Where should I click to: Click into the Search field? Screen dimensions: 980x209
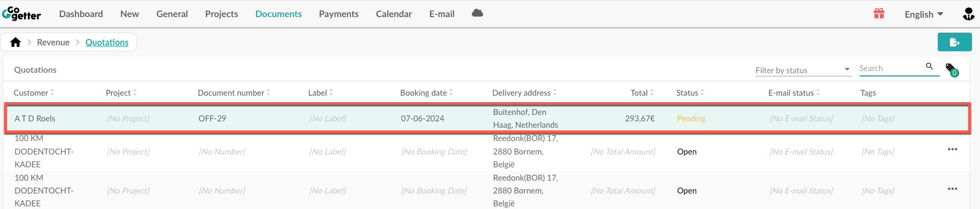pyautogui.click(x=891, y=68)
